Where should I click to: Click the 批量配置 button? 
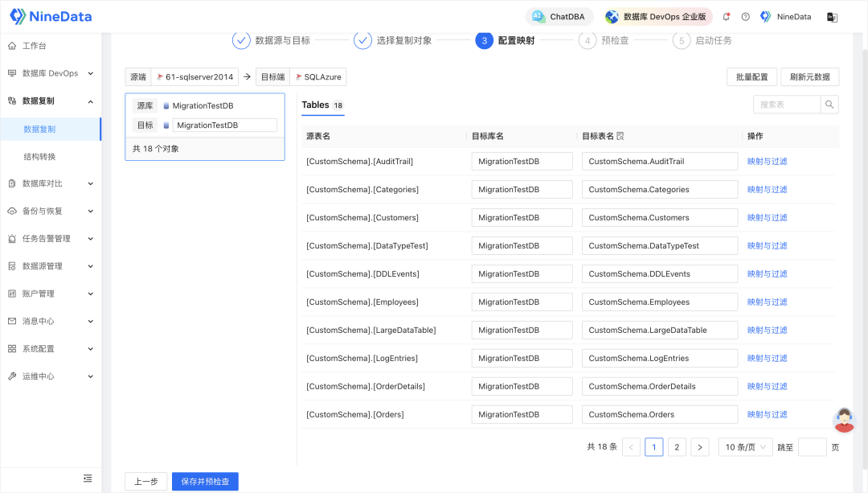(751, 77)
